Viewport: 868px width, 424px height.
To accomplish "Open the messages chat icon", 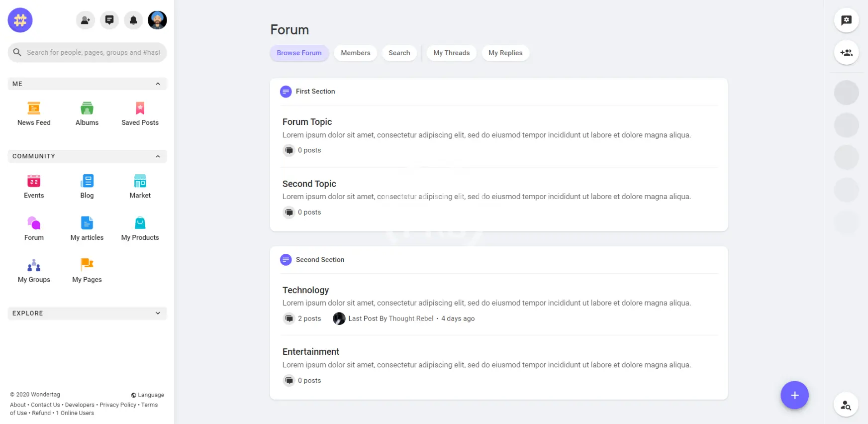I will tap(109, 20).
